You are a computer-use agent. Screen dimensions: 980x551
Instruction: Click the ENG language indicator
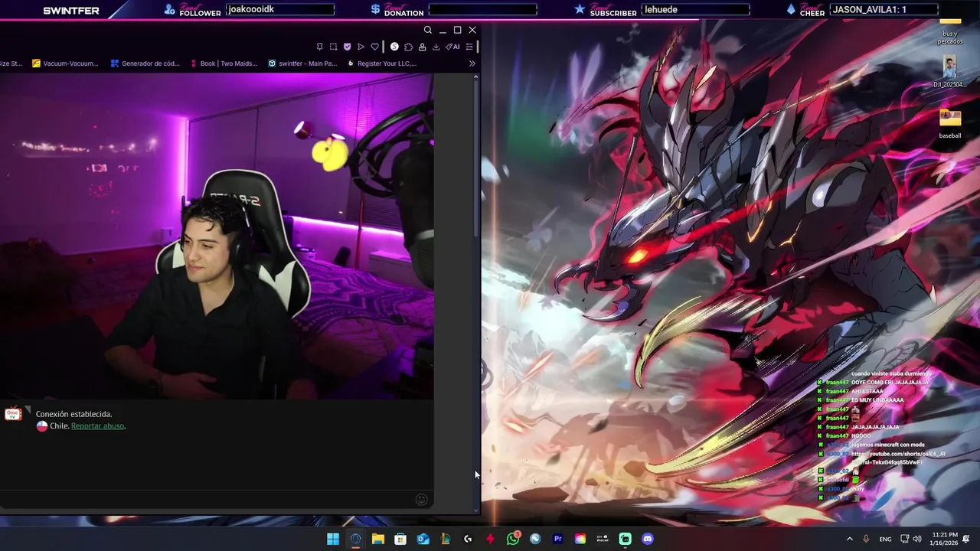(x=885, y=539)
